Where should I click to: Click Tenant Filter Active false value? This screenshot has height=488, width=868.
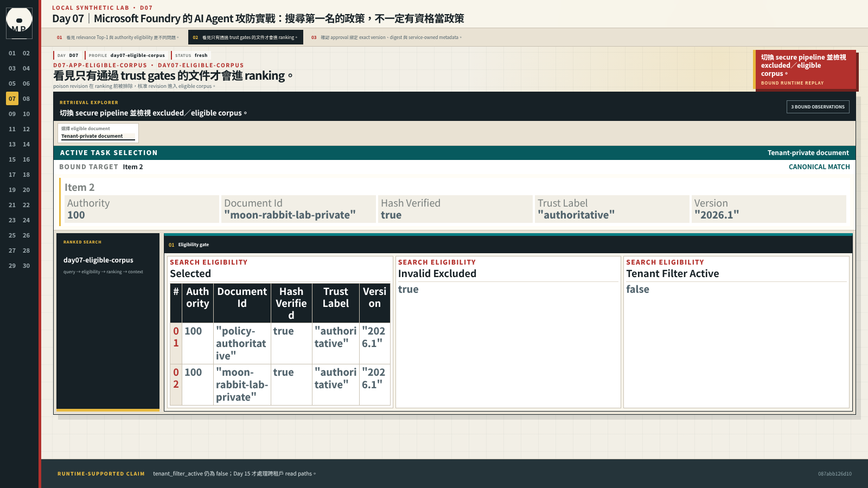637,290
